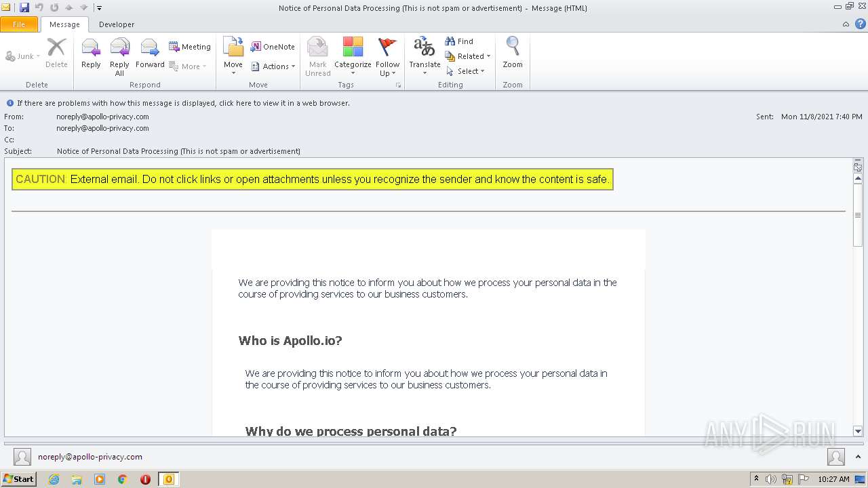
Task: Mark the message as Unread
Action: coord(317,56)
